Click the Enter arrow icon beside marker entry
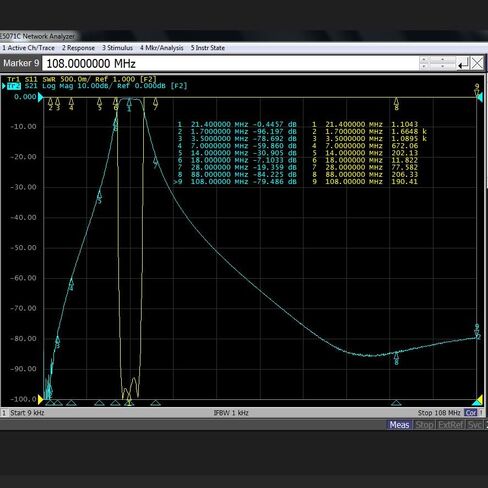 coord(463,63)
